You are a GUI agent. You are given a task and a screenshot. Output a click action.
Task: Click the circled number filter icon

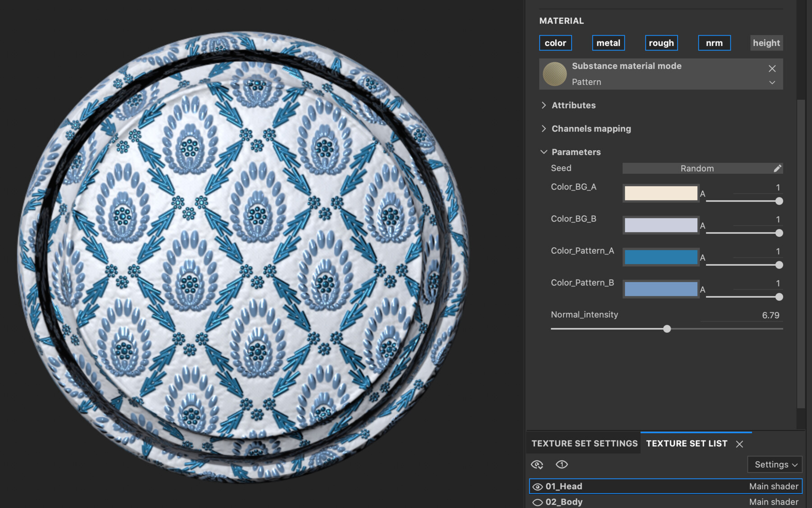point(562,464)
